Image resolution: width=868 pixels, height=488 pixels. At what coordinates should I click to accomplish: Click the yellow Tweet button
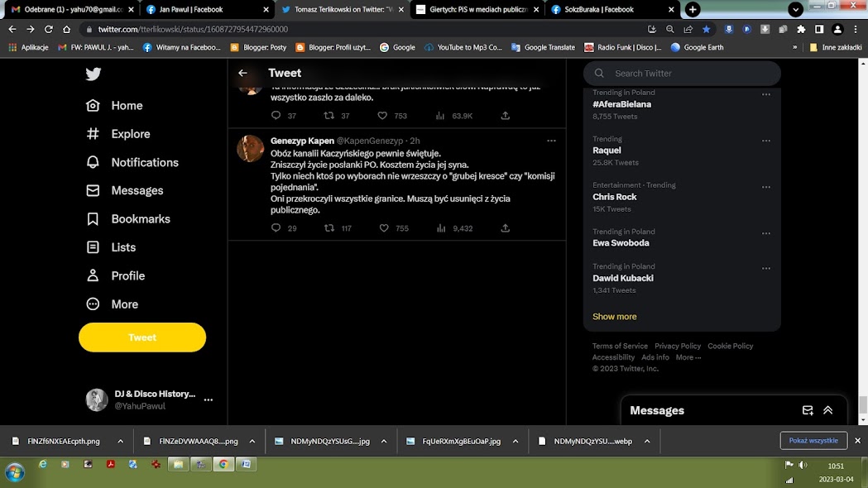click(142, 337)
